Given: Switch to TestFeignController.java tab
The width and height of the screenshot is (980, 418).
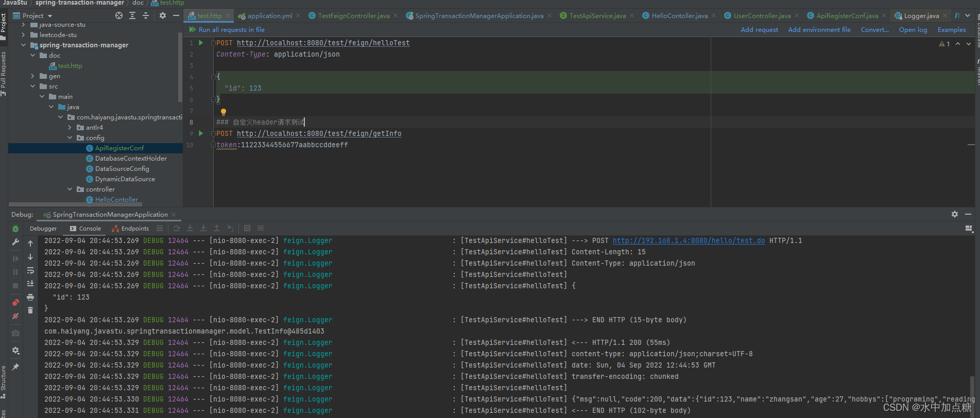Looking at the screenshot, I should (x=353, y=16).
